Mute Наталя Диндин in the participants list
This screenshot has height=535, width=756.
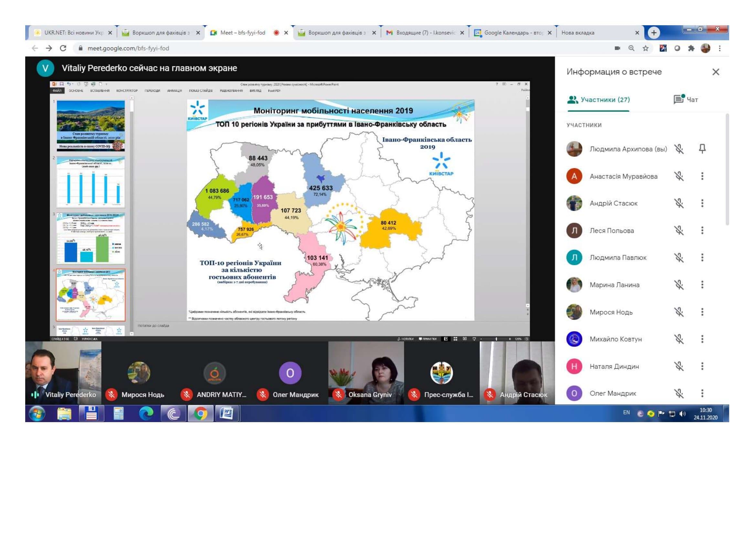click(679, 366)
